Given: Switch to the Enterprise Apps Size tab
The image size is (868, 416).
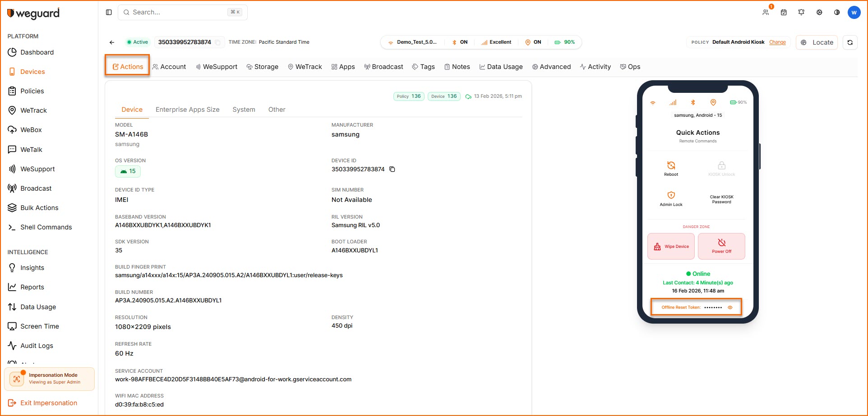Looking at the screenshot, I should 187,110.
